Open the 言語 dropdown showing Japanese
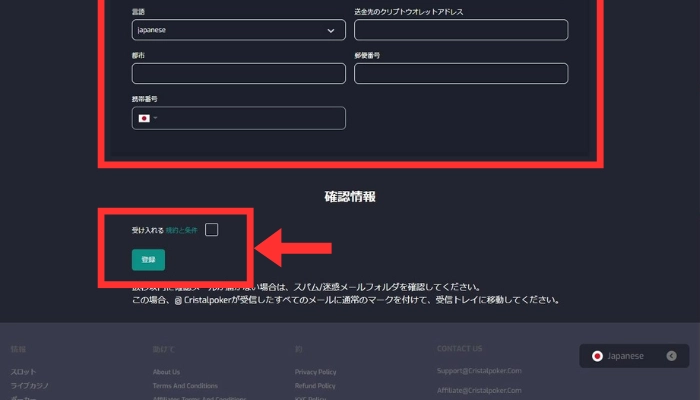 [x=238, y=30]
